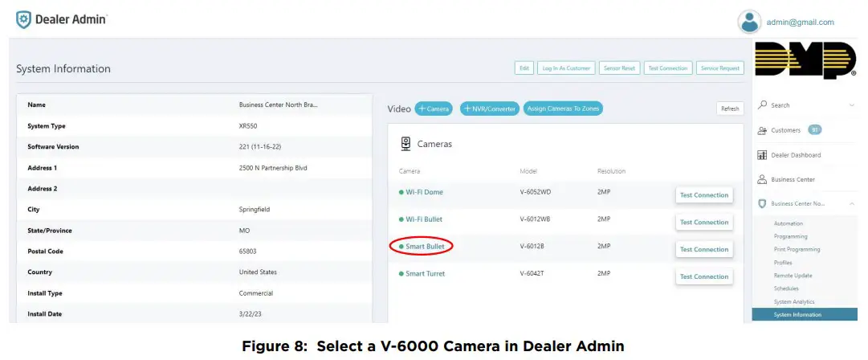Click model V-6012B text
Screen dimensions: 868x360
pyautogui.click(x=532, y=247)
